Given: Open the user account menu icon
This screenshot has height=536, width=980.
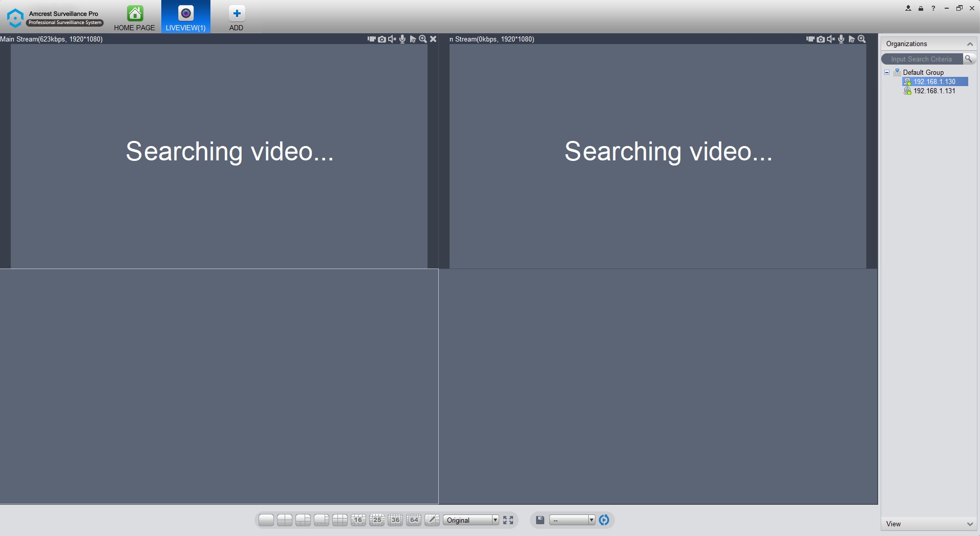Looking at the screenshot, I should coord(908,8).
